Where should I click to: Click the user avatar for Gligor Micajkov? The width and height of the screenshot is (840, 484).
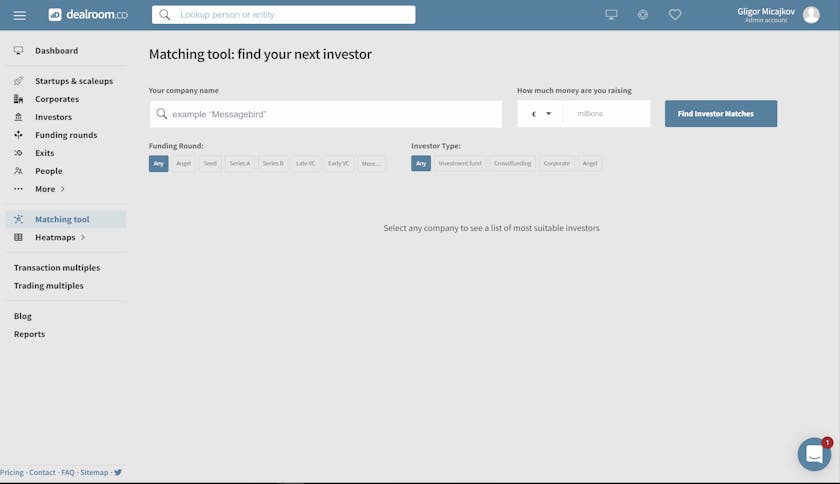coord(811,15)
